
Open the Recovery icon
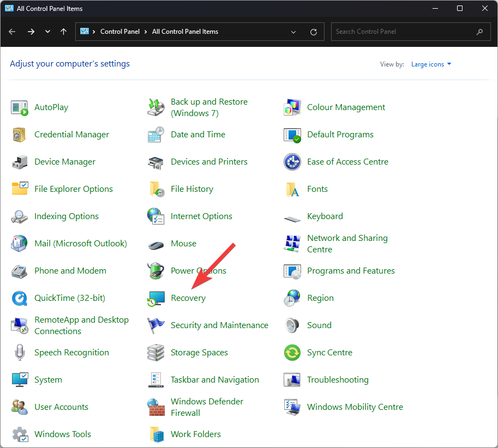point(156,298)
